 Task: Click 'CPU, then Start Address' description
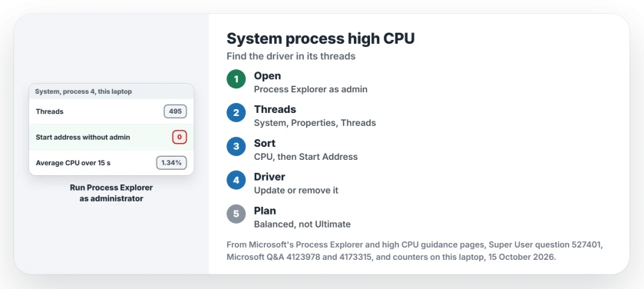click(x=305, y=157)
